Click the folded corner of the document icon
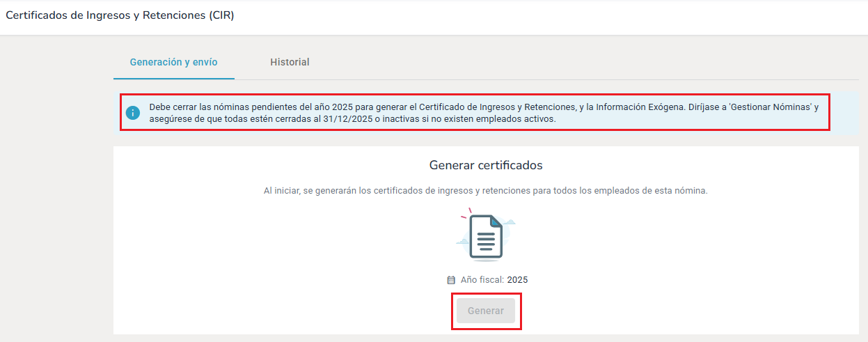868x342 pixels. click(x=496, y=221)
